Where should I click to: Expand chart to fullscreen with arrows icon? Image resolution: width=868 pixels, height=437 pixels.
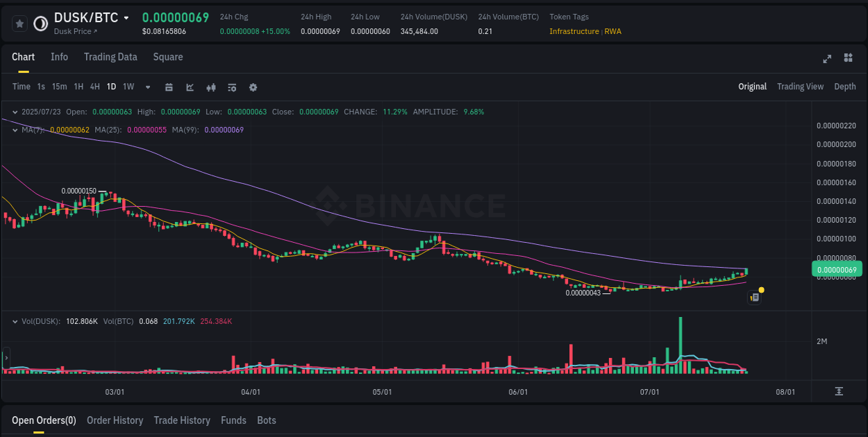click(x=826, y=59)
